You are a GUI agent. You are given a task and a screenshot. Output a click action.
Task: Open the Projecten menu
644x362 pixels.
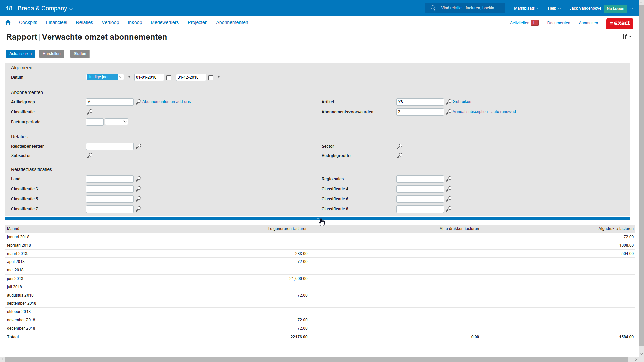pyautogui.click(x=198, y=22)
